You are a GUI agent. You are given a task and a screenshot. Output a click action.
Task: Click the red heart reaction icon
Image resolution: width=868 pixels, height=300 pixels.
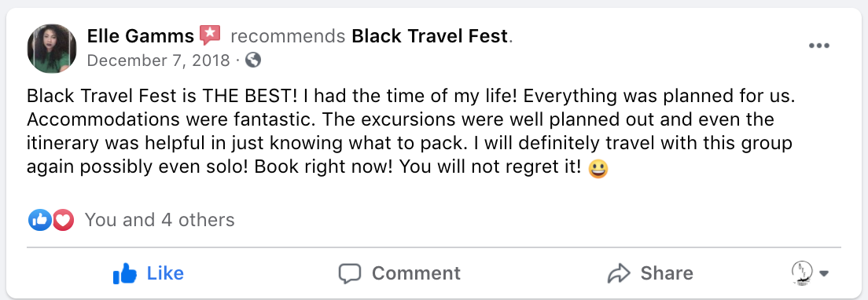tap(63, 221)
